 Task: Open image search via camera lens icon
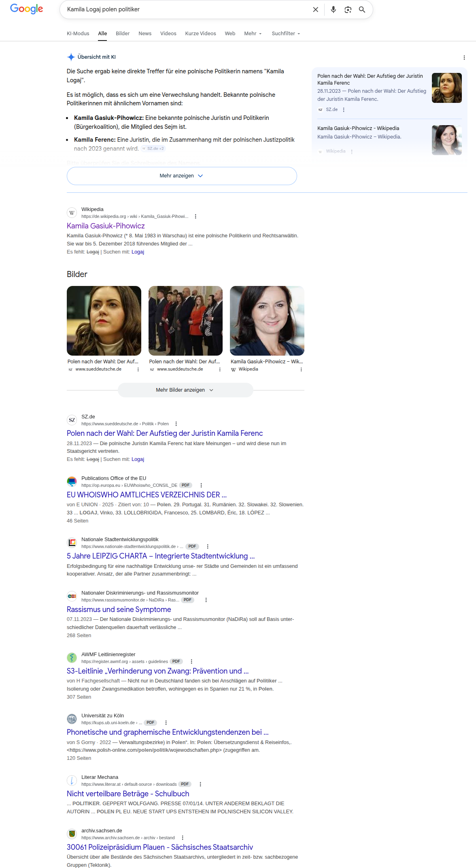pos(348,9)
